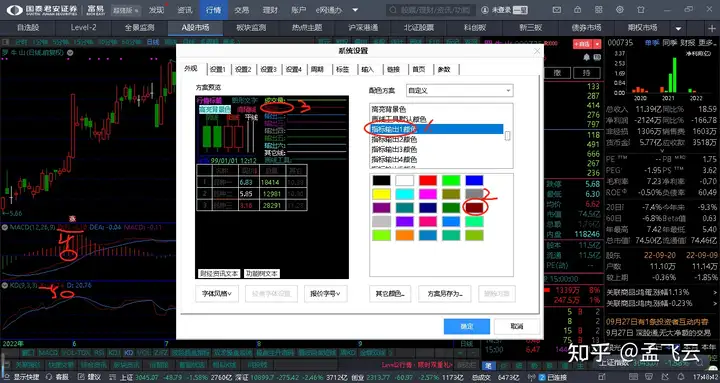Add a market tab with plus icon
The height and width of the screenshot is (383, 720).
(x=712, y=28)
